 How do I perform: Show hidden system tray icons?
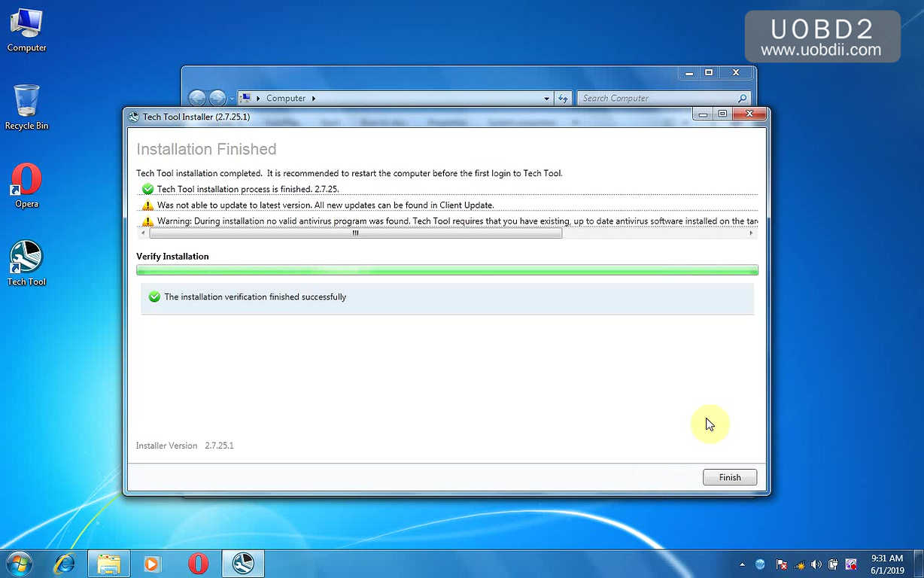point(743,564)
